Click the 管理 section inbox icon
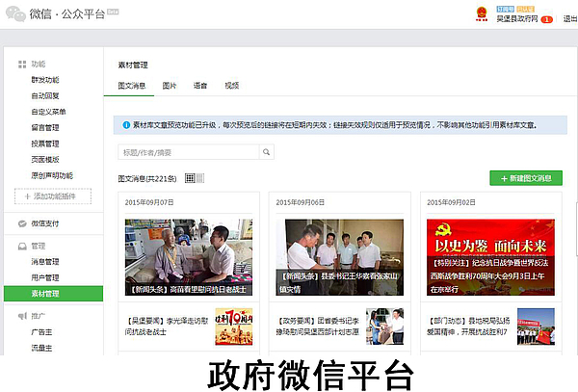Viewport: 578px width, 392px height. [x=22, y=247]
